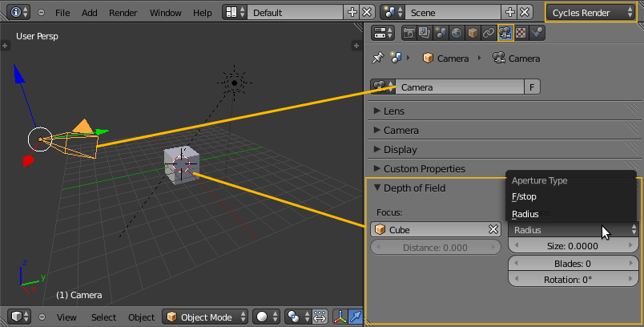Clear the Cube focus object
Viewport: 644px width, 327px height.
[x=493, y=229]
